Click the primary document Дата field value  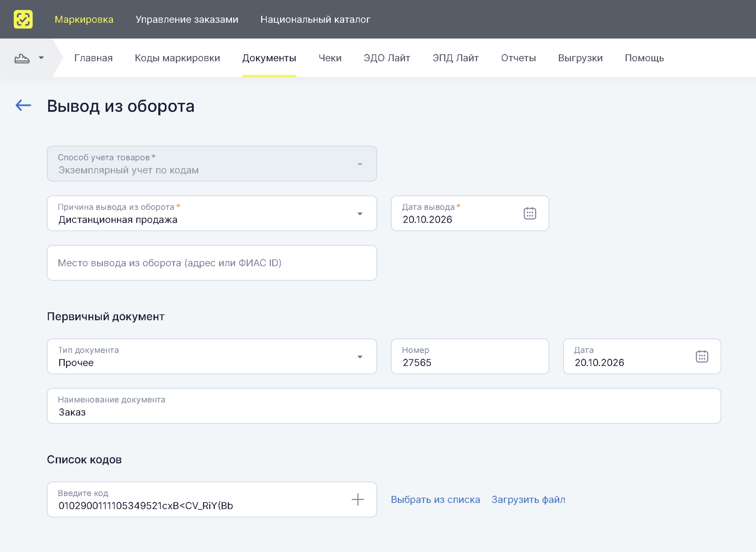pyautogui.click(x=599, y=363)
